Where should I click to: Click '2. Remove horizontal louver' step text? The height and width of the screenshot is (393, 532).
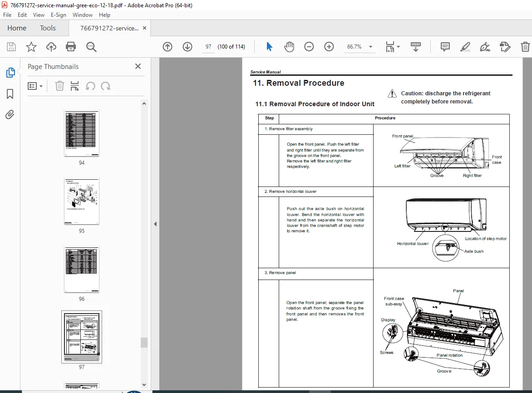(291, 192)
